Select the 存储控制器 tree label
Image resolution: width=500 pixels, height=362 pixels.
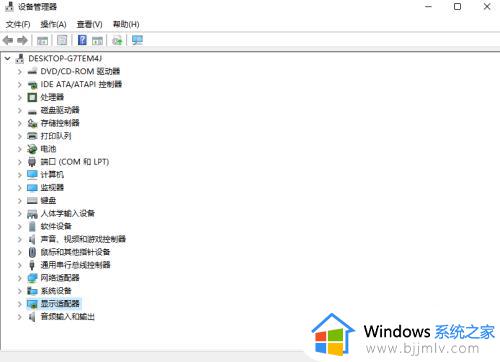click(x=60, y=123)
